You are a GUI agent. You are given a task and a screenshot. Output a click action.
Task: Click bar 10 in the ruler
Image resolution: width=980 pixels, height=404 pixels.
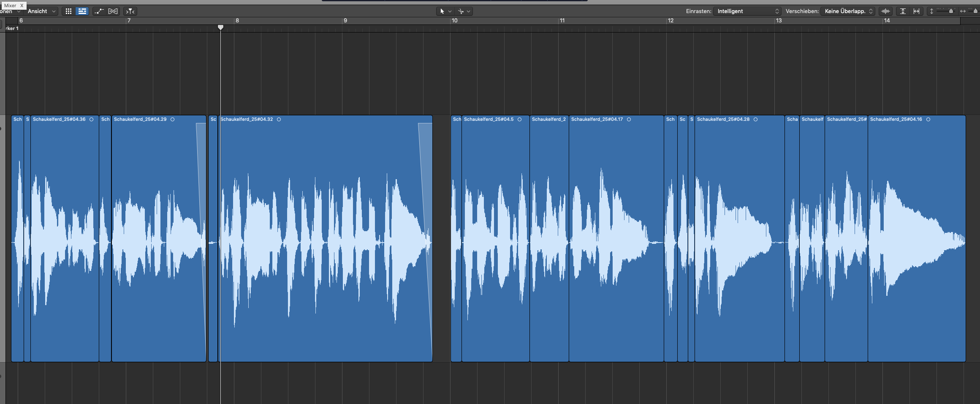coord(454,21)
